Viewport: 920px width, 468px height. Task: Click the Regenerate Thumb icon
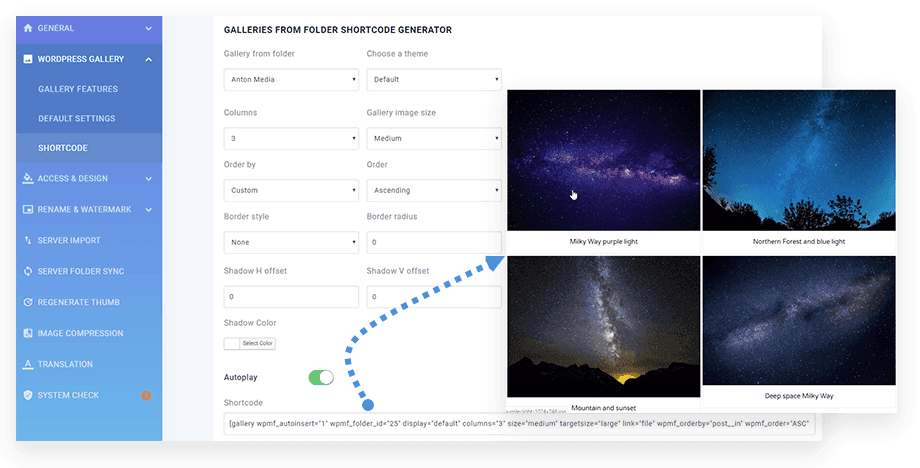(x=28, y=303)
